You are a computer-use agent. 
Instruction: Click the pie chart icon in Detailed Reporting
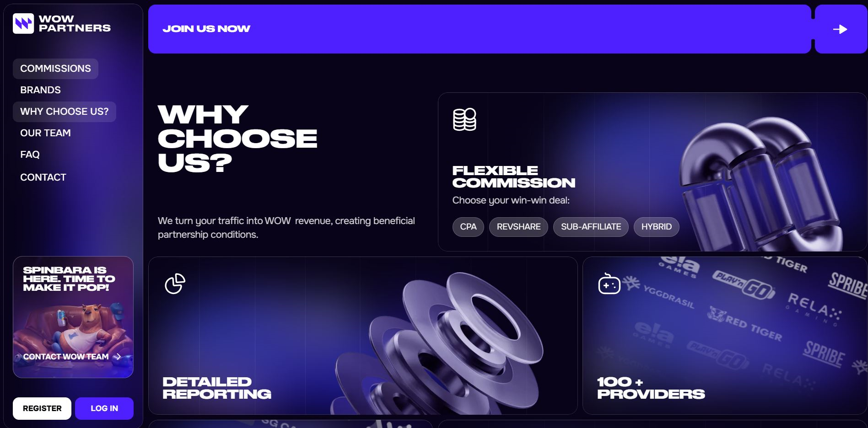point(175,284)
